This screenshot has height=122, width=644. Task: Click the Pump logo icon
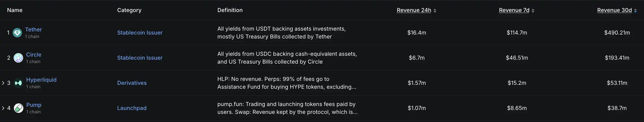point(18,108)
